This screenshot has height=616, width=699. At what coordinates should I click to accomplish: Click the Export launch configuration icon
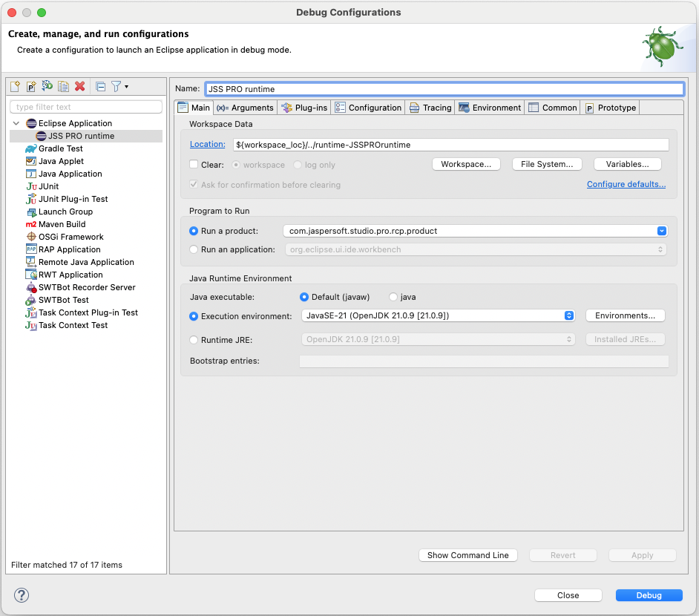pyautogui.click(x=47, y=86)
